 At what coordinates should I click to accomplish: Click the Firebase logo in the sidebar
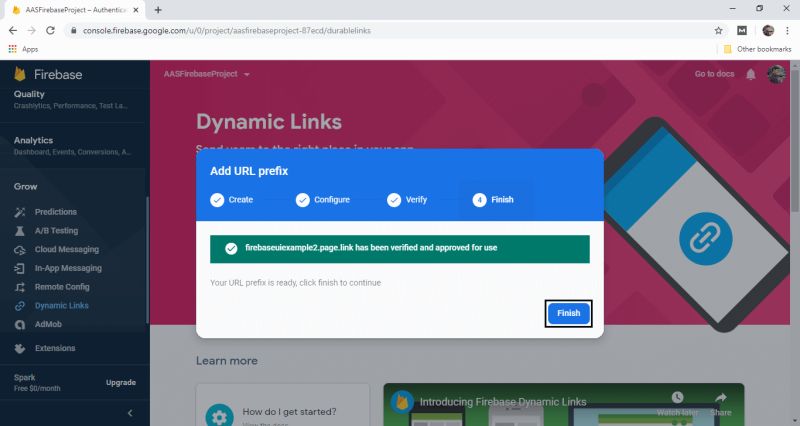click(48, 74)
